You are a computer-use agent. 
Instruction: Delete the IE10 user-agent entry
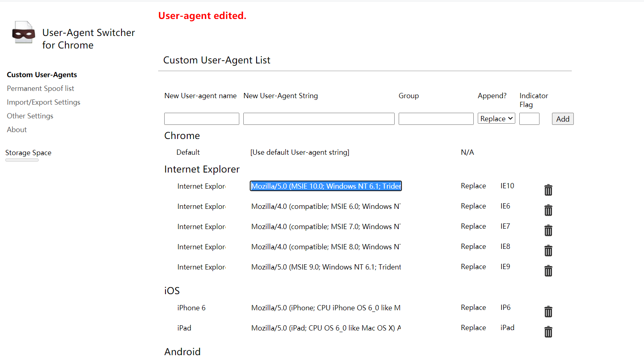[548, 190]
